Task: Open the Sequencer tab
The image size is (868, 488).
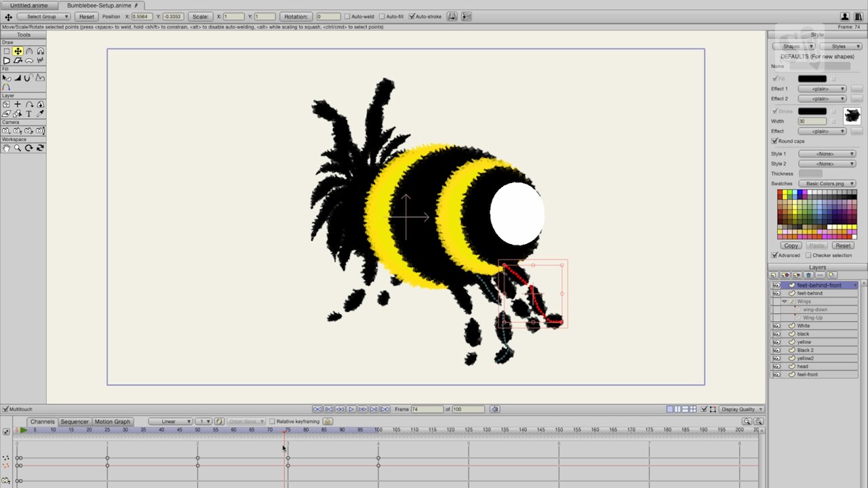Action: [x=75, y=422]
